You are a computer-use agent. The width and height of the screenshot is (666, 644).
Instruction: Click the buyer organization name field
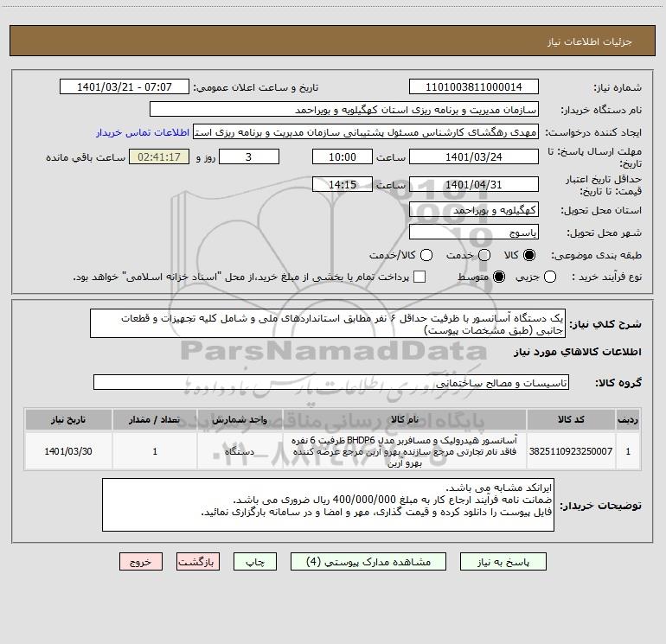tap(344, 109)
